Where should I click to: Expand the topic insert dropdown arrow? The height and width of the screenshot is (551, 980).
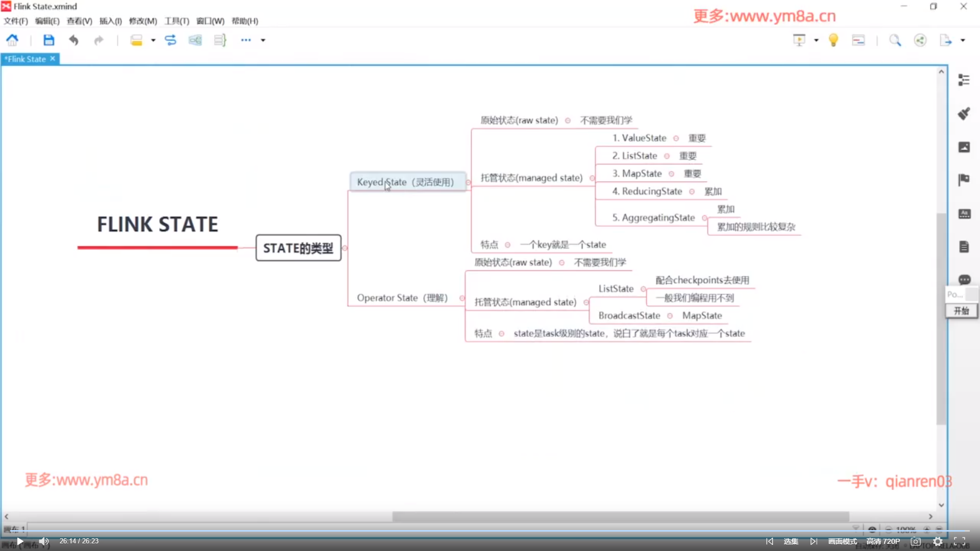[153, 40]
